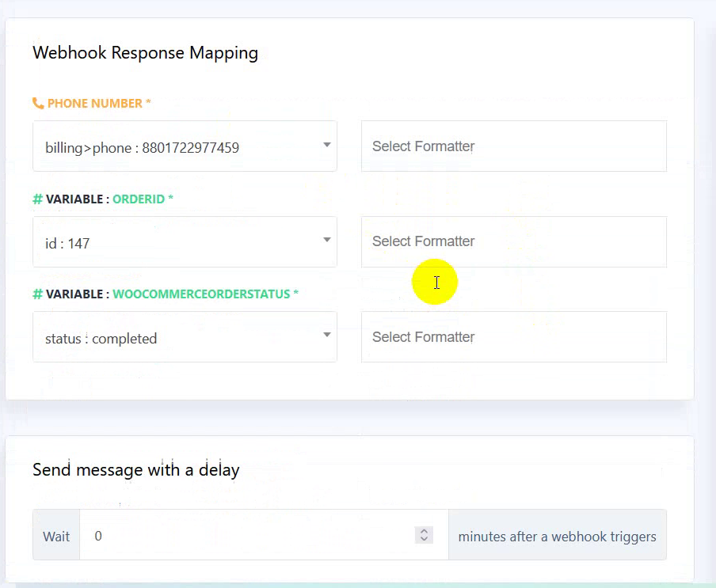Open Select Formatter for ORDERID variable

coord(514,241)
